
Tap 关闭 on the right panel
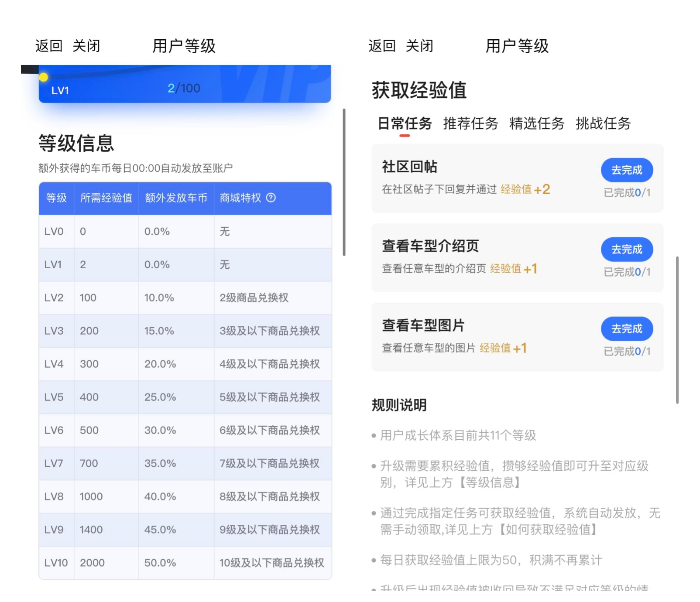point(419,45)
